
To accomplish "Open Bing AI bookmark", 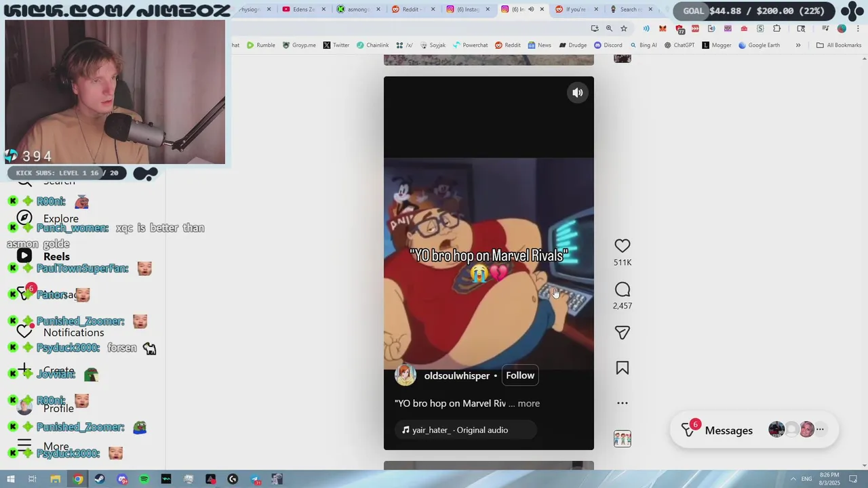I will 643,45.
